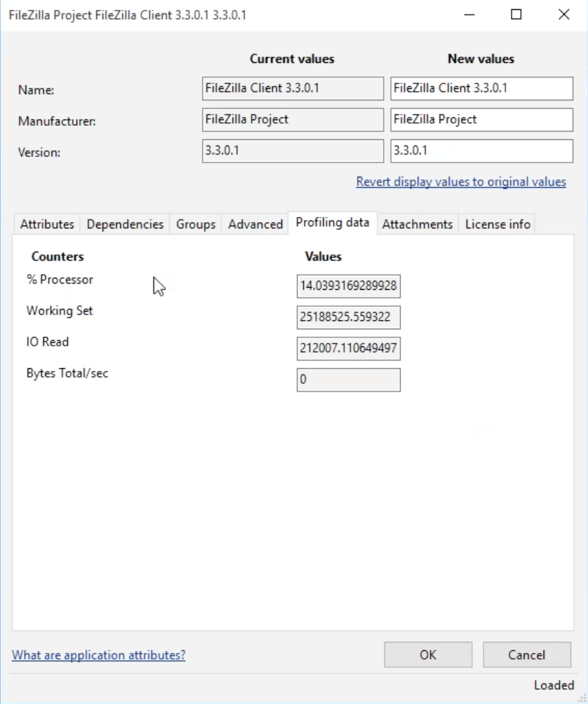Click the IO Read counter label
Viewport: 588px width, 704px height.
[x=47, y=342]
